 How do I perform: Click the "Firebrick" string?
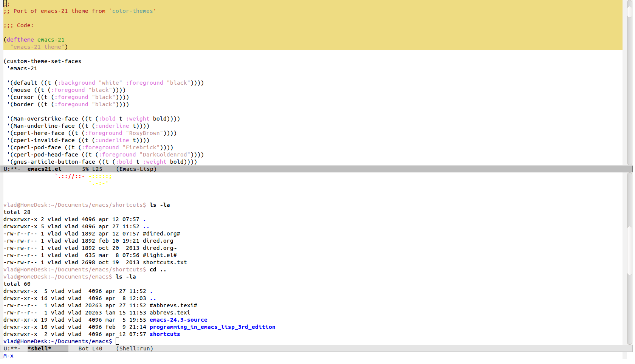coord(141,147)
